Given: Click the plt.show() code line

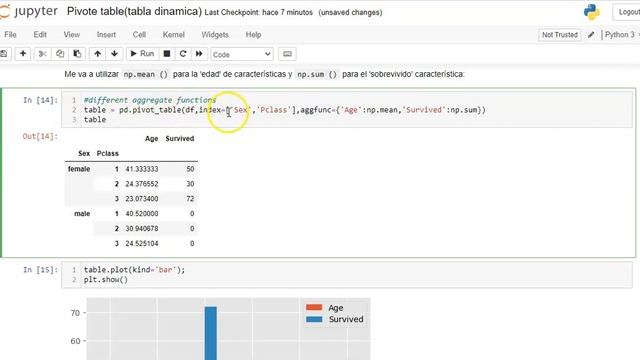Looking at the screenshot, I should [x=106, y=280].
